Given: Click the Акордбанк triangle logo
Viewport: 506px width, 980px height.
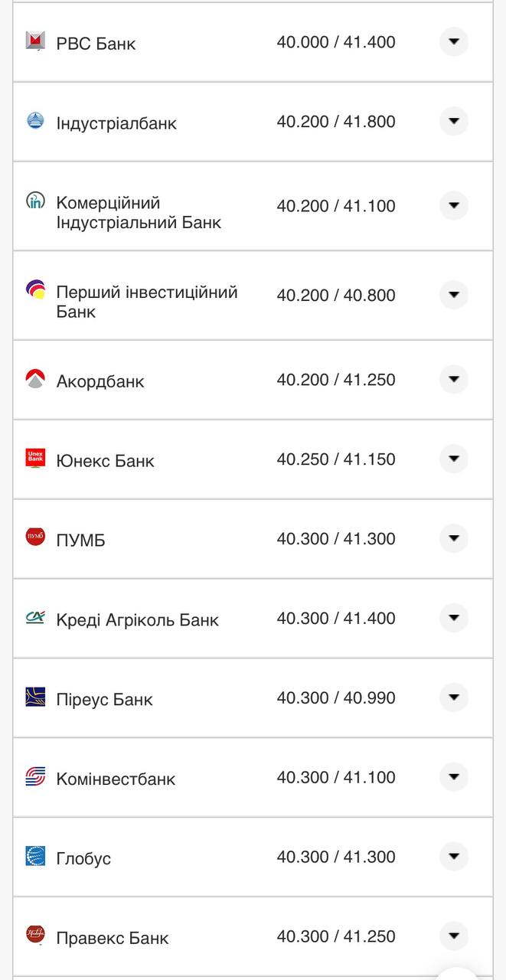Looking at the screenshot, I should coord(34,379).
